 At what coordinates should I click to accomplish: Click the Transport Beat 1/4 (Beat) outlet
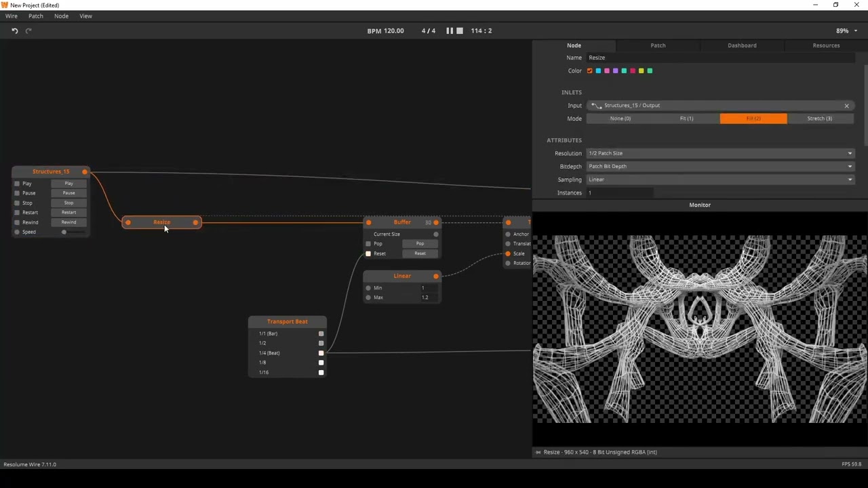coord(321,353)
